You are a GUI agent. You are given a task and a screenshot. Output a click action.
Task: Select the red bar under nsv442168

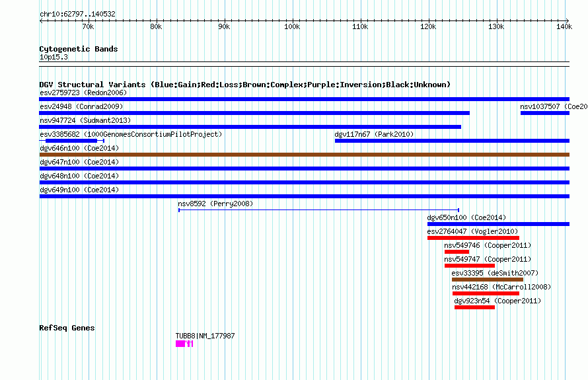coord(486,293)
